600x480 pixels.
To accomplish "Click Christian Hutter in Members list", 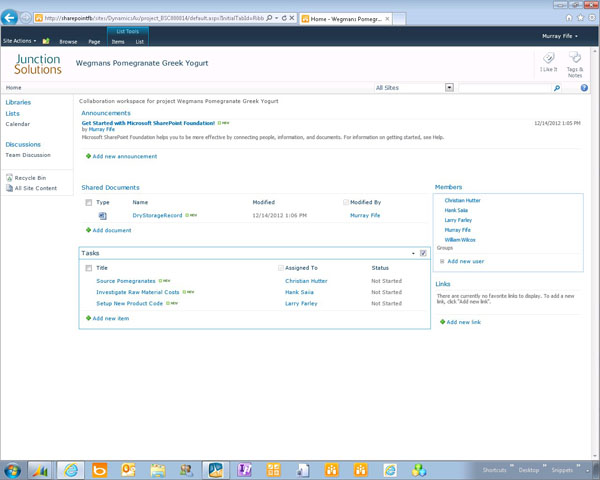I will (462, 200).
